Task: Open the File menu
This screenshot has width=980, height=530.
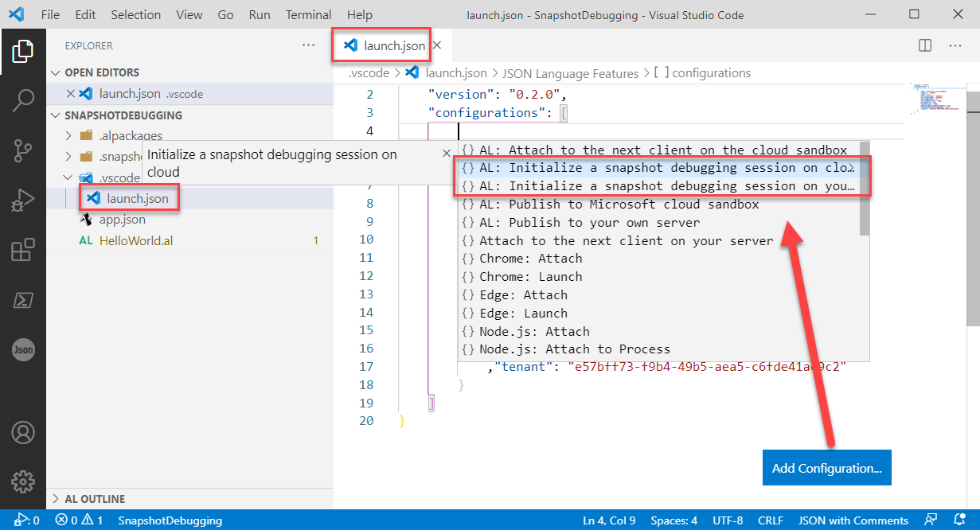Action: point(49,14)
